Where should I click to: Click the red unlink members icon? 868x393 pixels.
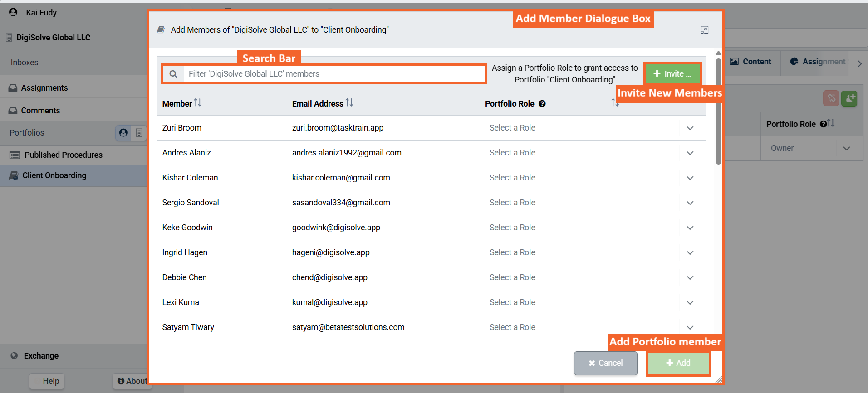pyautogui.click(x=831, y=98)
